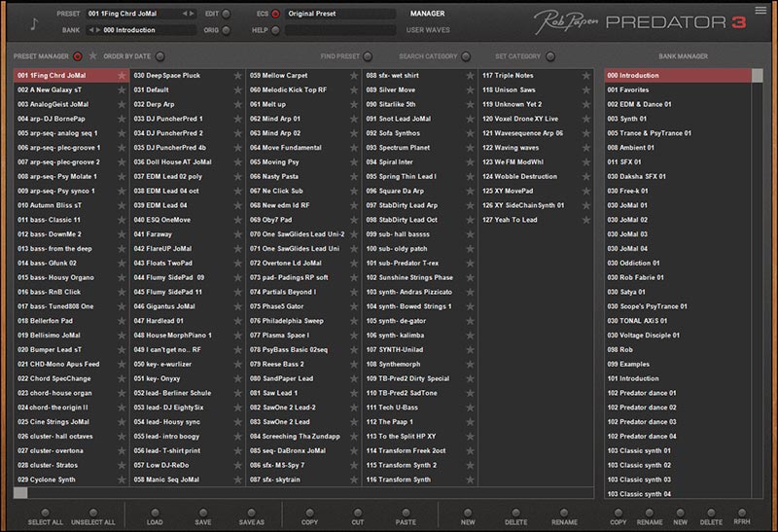Click the favorites star filter beside Preset Manager

[92, 56]
